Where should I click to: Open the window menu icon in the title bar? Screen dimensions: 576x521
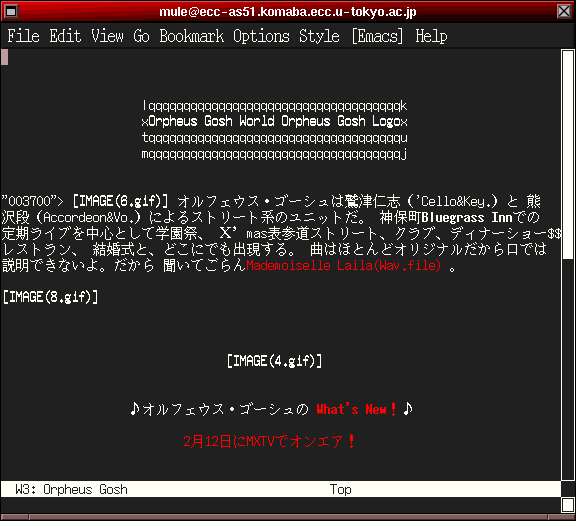tap(10, 11)
